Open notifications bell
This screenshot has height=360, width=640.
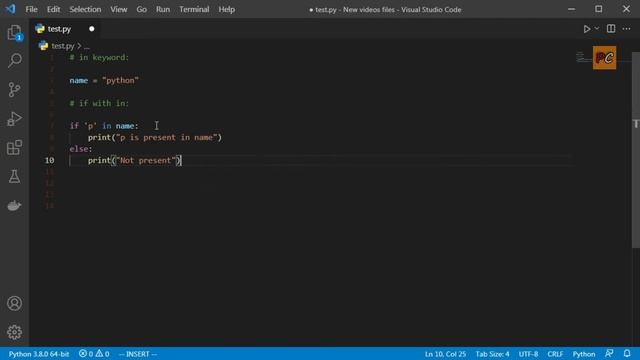coord(627,353)
